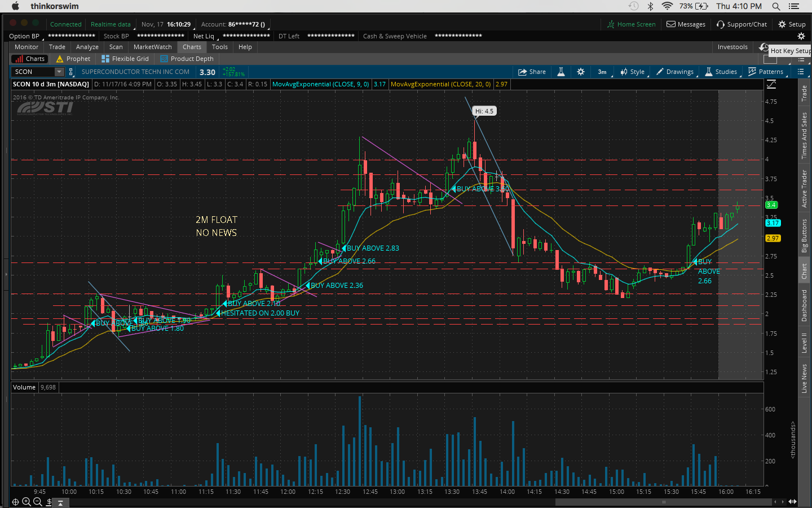Open the Setup menu

point(792,24)
